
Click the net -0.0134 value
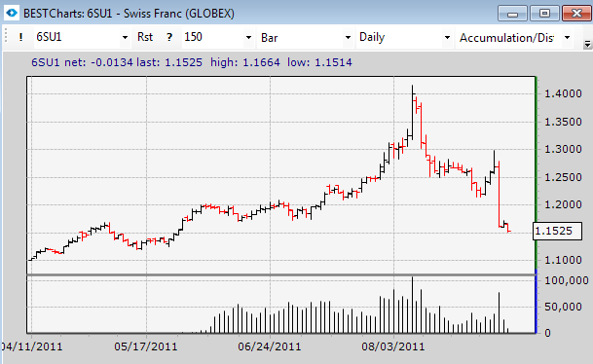(112, 62)
